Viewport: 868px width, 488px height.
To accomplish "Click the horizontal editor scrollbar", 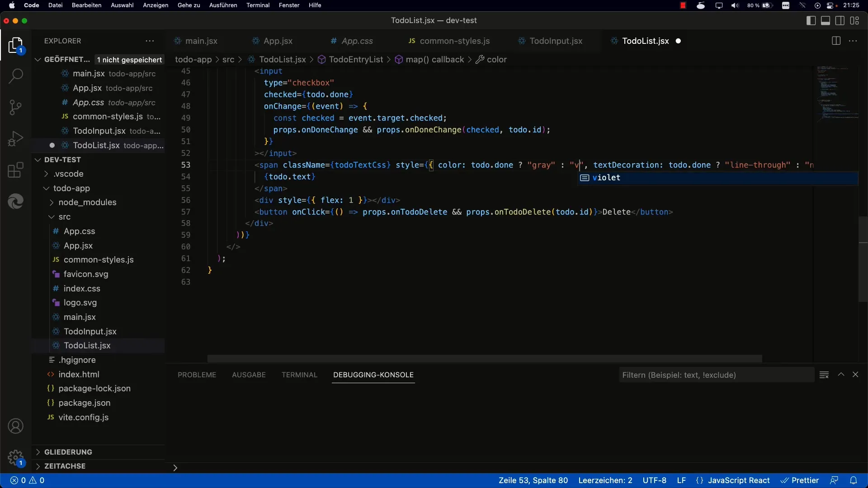I will coord(485,359).
